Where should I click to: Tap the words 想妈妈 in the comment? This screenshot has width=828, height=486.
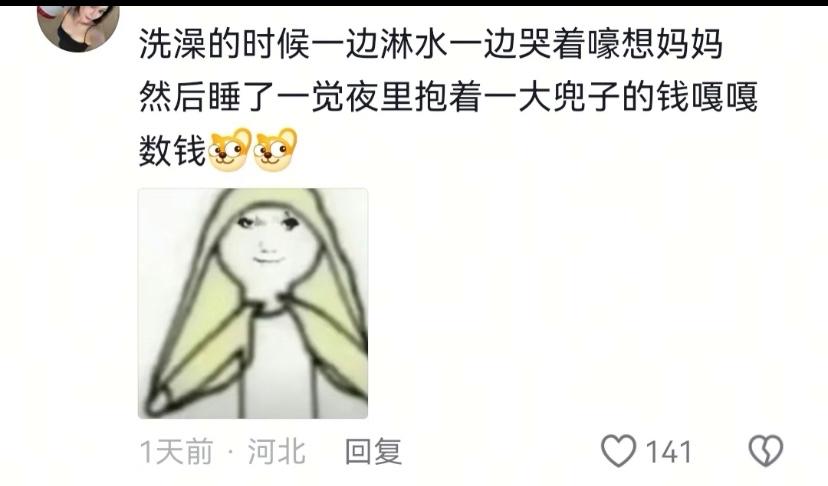[671, 43]
